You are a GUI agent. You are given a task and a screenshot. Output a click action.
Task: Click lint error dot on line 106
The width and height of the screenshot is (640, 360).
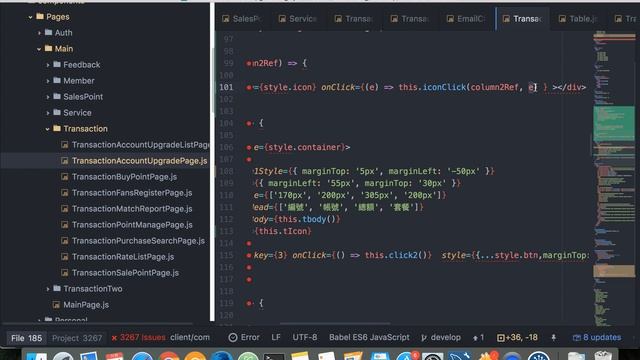[249, 147]
